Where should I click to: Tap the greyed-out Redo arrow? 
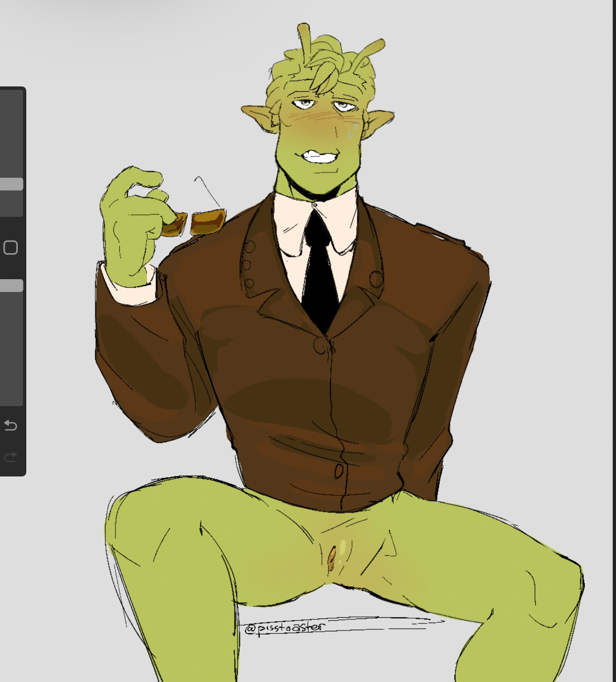click(11, 457)
